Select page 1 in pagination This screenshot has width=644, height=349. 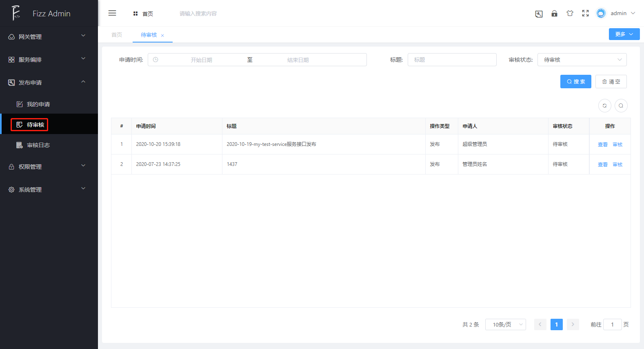(x=556, y=324)
